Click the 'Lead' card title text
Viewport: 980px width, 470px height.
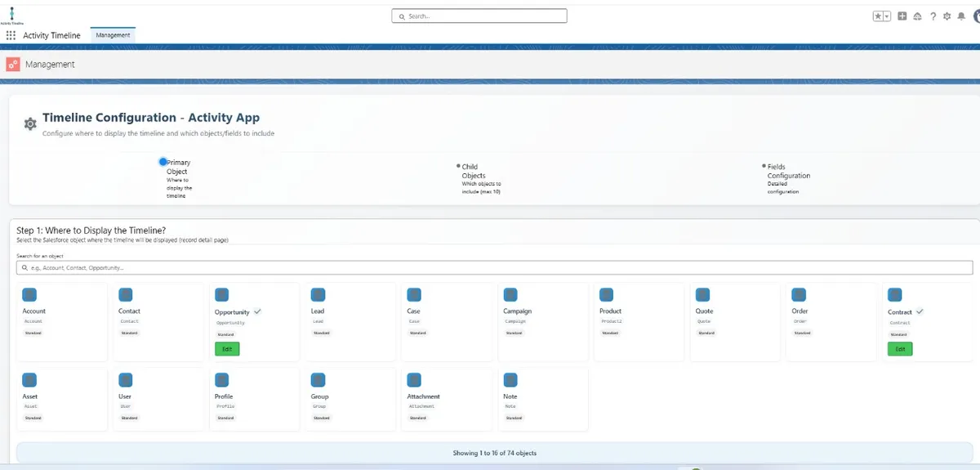(318, 311)
